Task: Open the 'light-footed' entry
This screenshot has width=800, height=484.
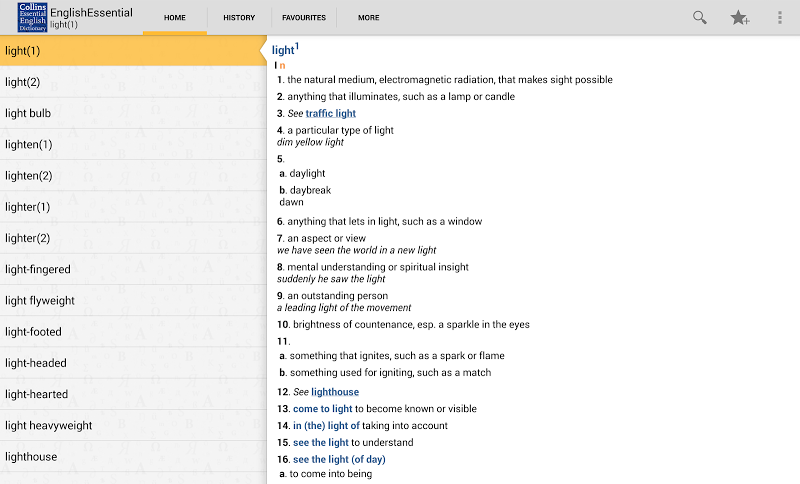Action: (x=133, y=332)
